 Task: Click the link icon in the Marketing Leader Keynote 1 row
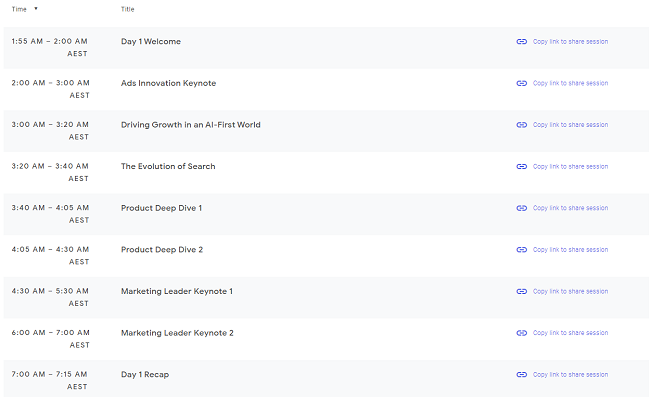[521, 291]
